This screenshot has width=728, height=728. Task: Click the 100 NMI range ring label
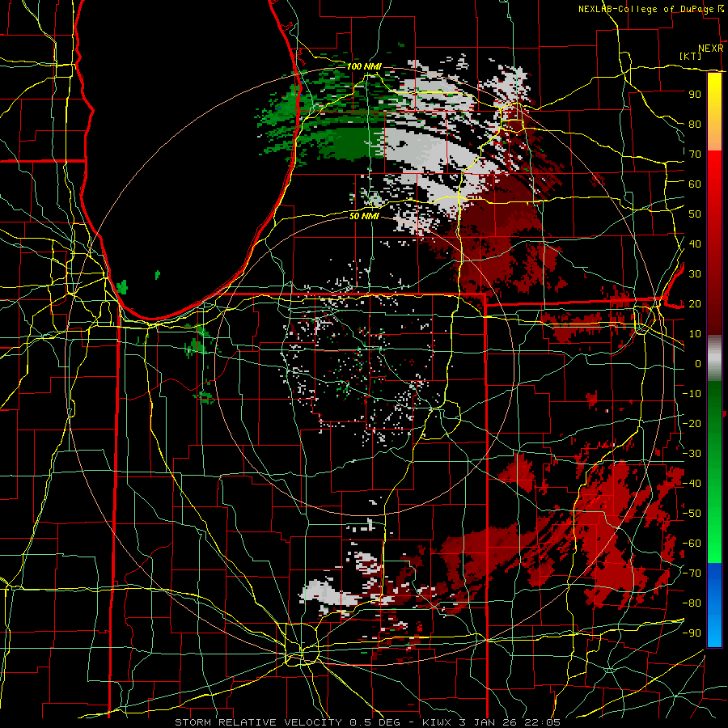[364, 67]
